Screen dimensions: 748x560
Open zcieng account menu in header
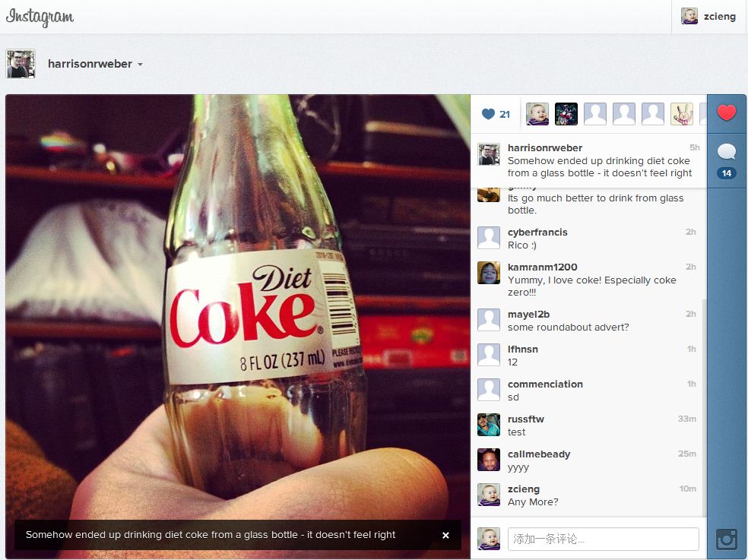709,16
